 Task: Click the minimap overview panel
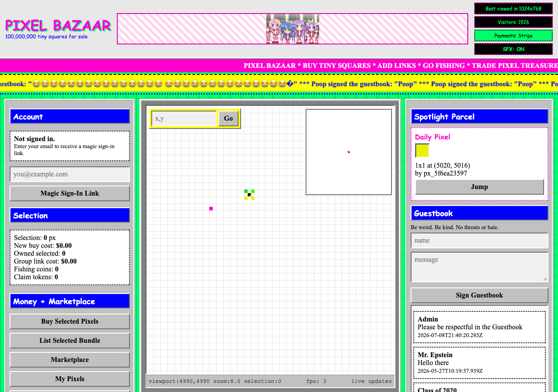pyautogui.click(x=349, y=152)
